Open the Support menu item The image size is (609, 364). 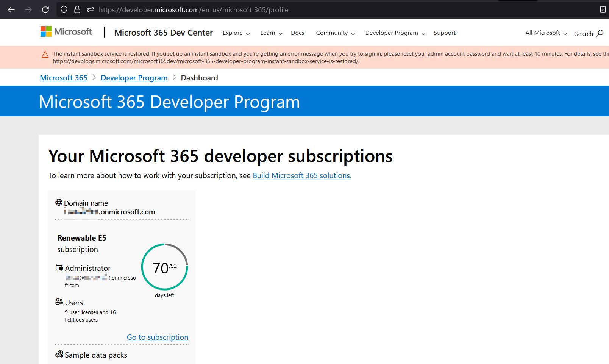444,33
